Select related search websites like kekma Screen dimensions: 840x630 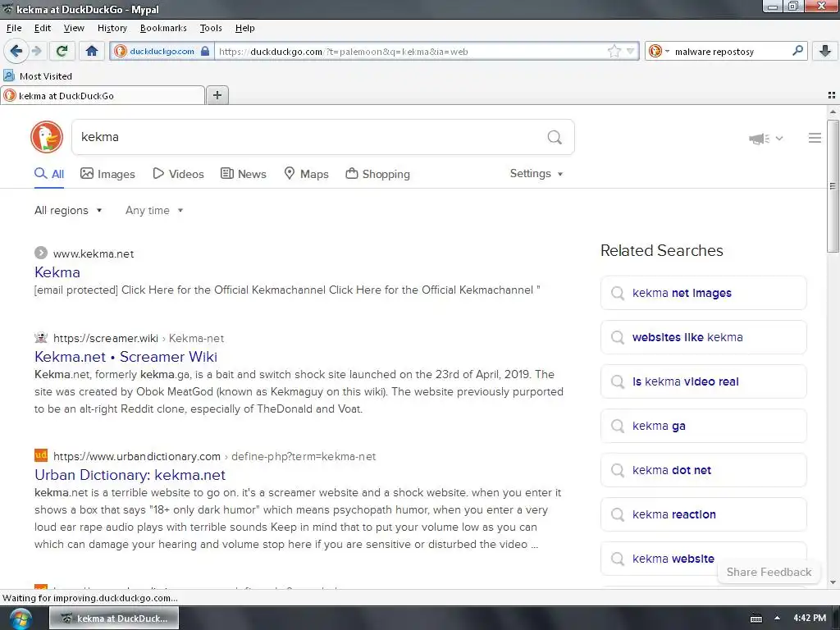pos(703,337)
